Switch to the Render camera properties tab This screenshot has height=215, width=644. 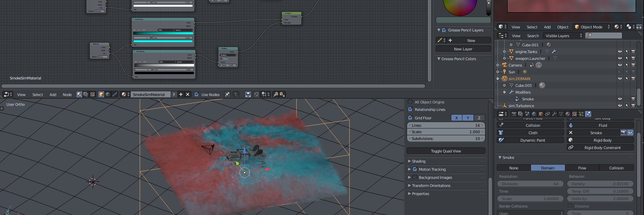[x=514, y=114]
